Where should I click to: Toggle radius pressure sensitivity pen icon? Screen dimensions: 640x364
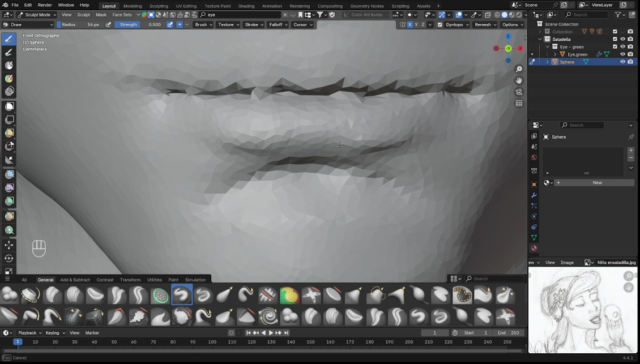pos(108,24)
